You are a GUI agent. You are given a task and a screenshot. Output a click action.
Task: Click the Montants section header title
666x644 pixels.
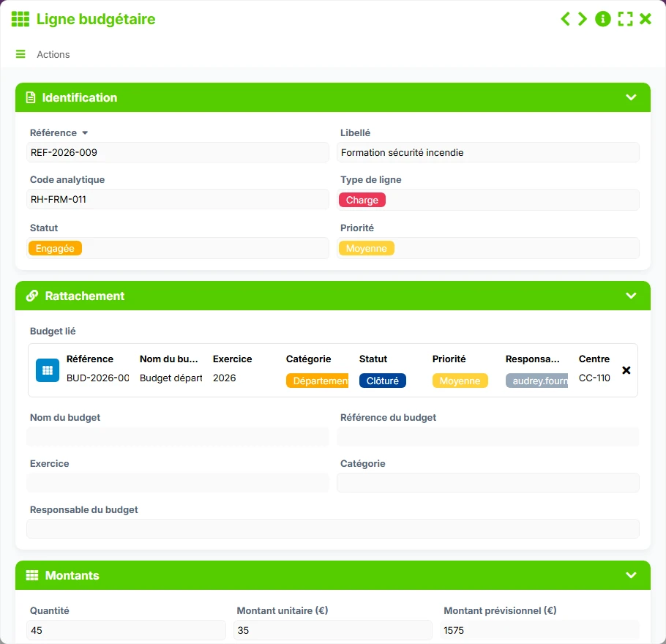pos(72,575)
